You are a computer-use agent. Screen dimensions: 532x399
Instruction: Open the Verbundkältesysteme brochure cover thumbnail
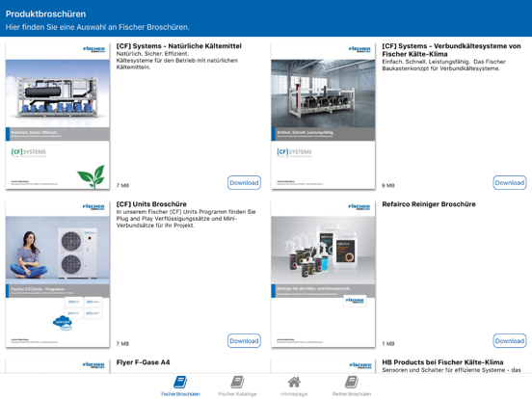click(x=323, y=116)
